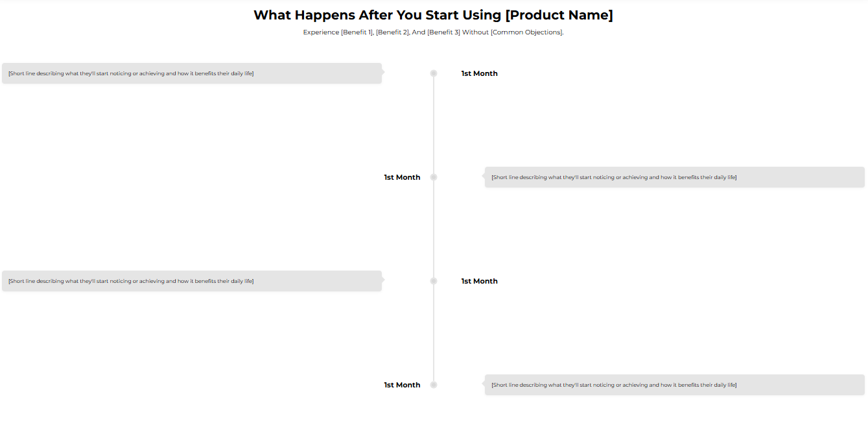
Task: Select the second '1st Month' label left of line
Action: point(402,177)
